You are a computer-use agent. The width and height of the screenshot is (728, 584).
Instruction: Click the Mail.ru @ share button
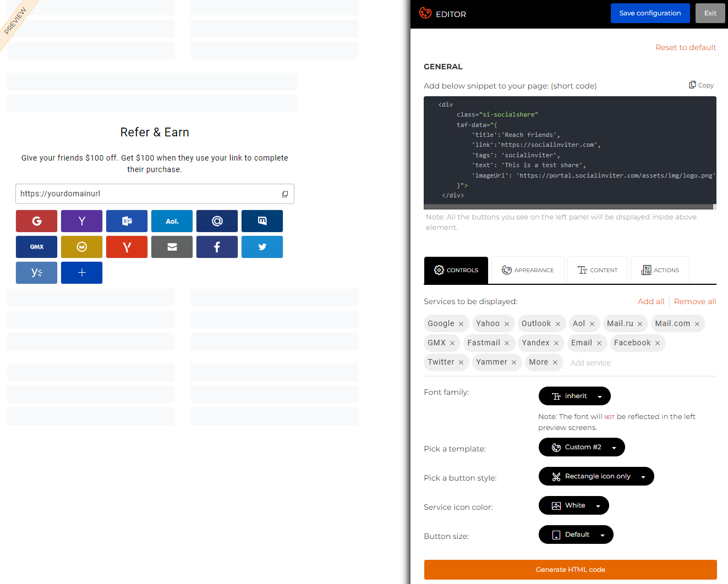217,221
